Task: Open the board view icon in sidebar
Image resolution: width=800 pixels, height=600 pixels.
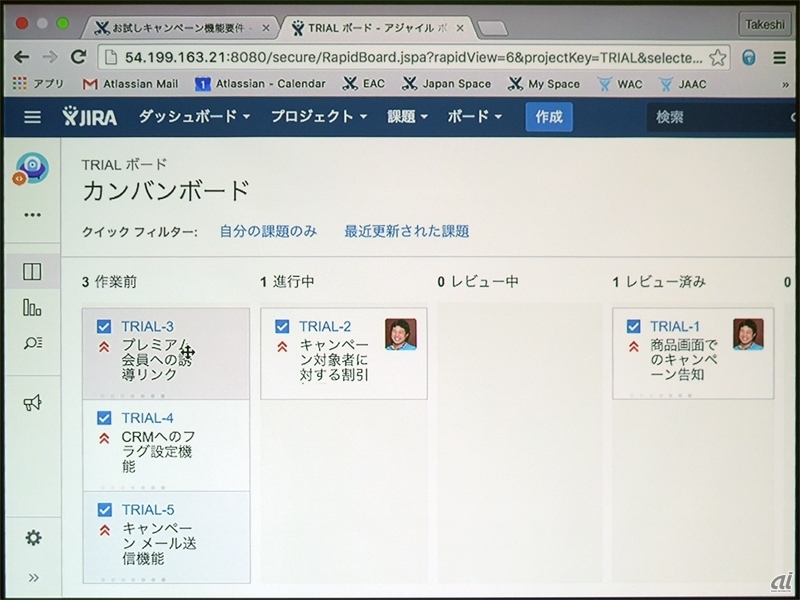Action: tap(33, 271)
